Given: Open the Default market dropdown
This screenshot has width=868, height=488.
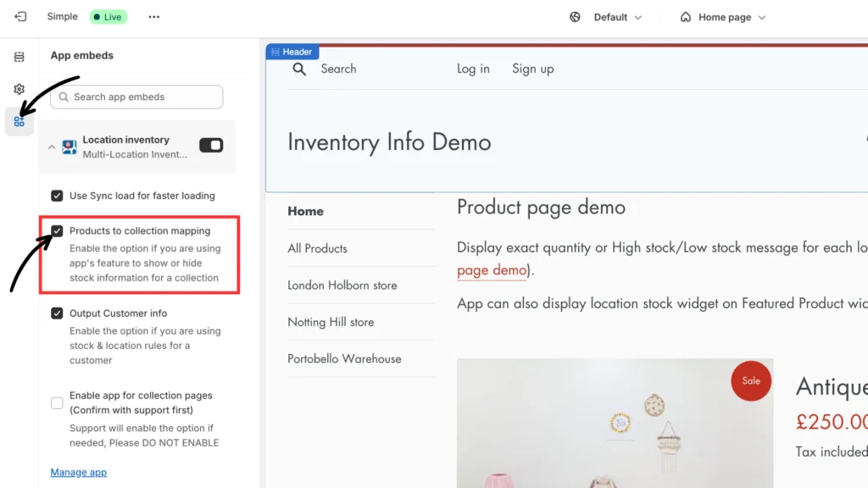Looking at the screenshot, I should pyautogui.click(x=617, y=17).
